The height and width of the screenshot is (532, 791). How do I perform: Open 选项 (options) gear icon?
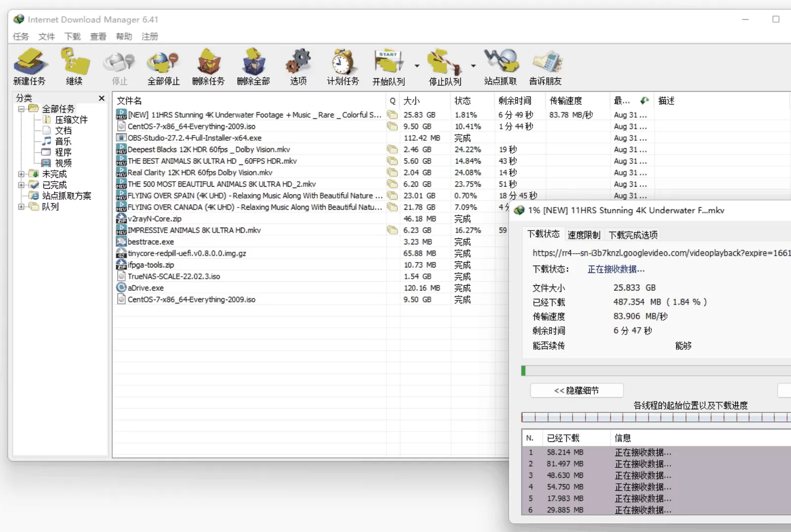[x=298, y=66]
